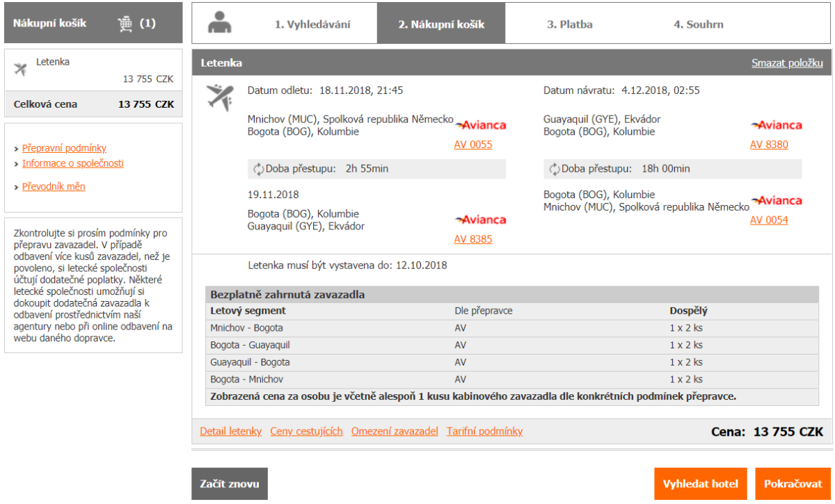
Task: Click the Avianca logo for flight AV 0054
Action: pos(777,201)
